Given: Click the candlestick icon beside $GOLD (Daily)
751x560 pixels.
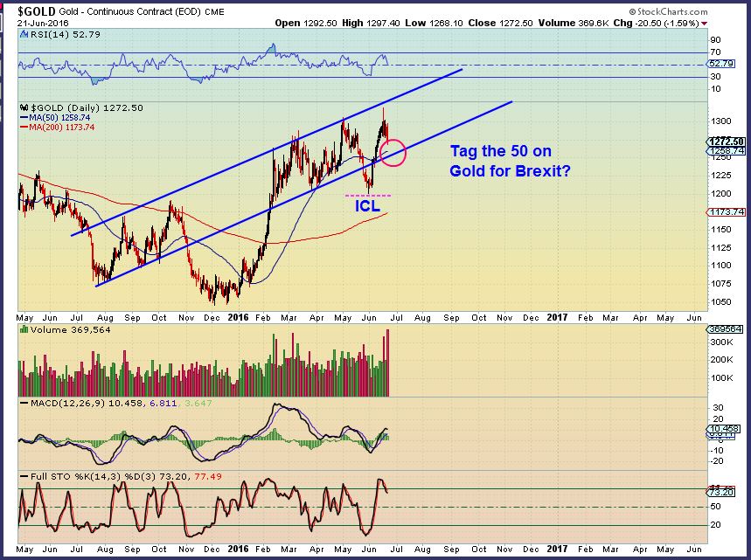Looking at the screenshot, I should tap(24, 107).
